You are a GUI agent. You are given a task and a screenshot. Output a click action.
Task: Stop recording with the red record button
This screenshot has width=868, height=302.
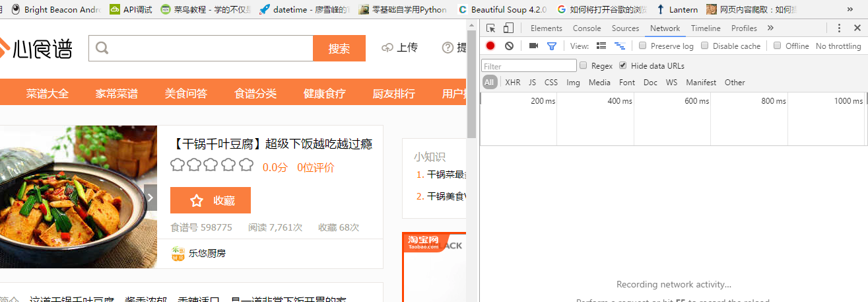(x=490, y=46)
